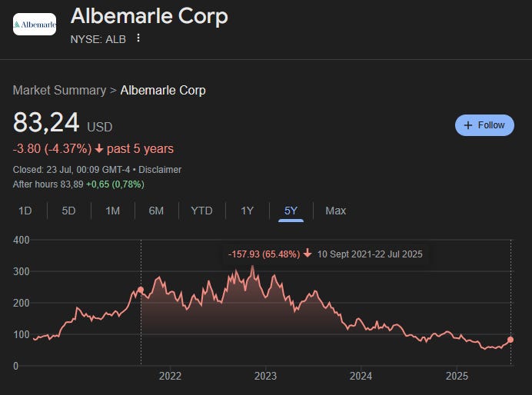Switch chart to 1D range
532x395 pixels.
coord(25,211)
